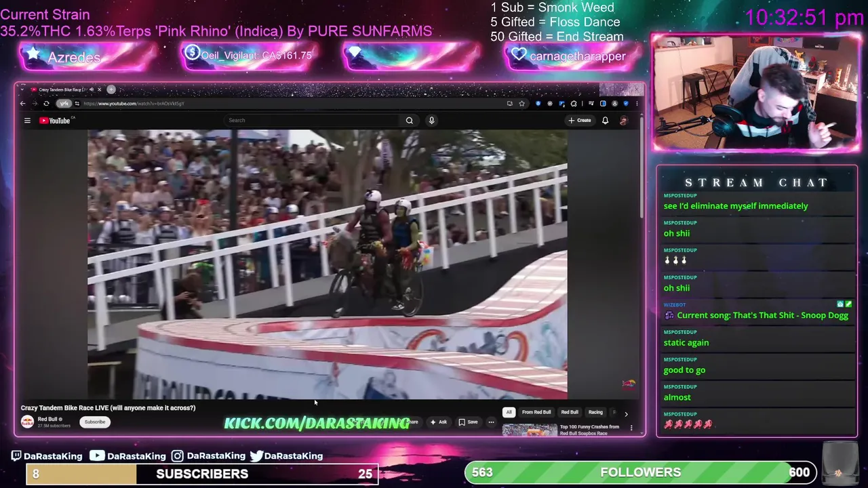Click the SUBSCRIBERS goal progress bar
Screen dimensions: 868x488
tap(202, 474)
